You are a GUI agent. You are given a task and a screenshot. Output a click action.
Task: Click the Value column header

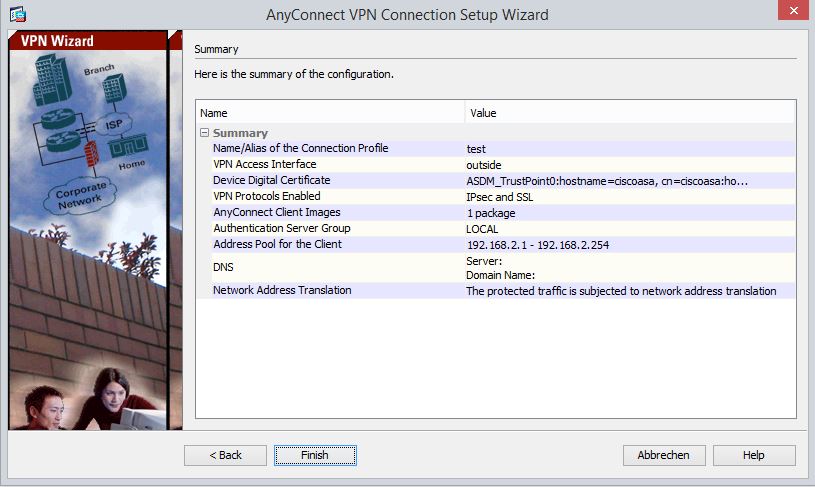pos(630,113)
